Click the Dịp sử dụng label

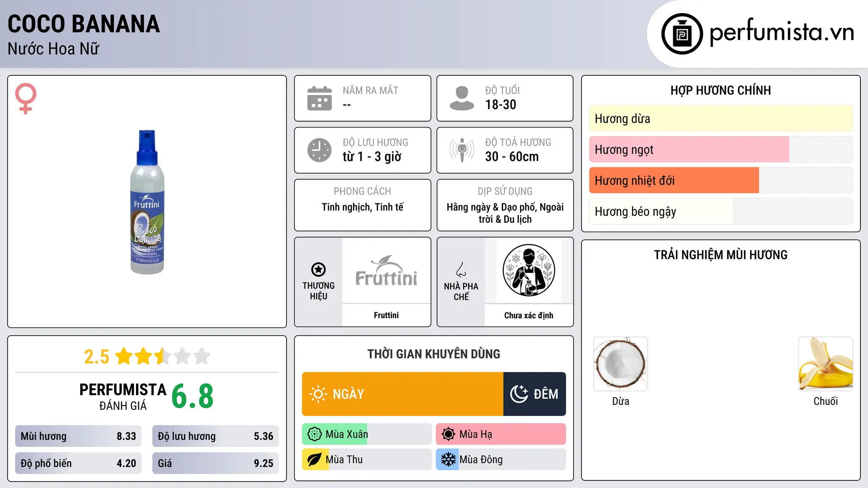tap(505, 191)
